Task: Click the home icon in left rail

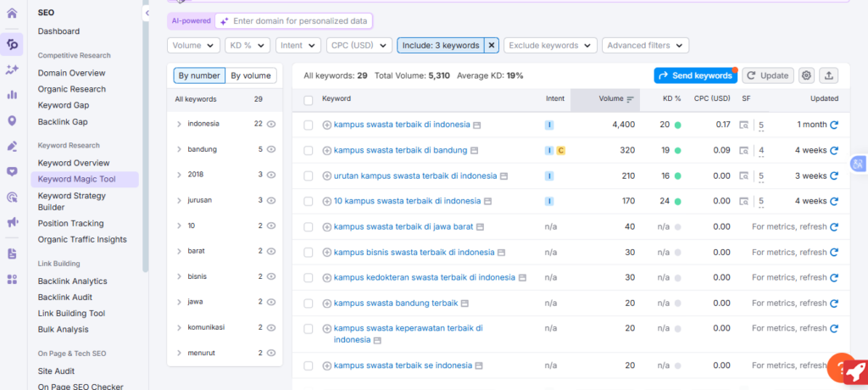Action: point(12,14)
